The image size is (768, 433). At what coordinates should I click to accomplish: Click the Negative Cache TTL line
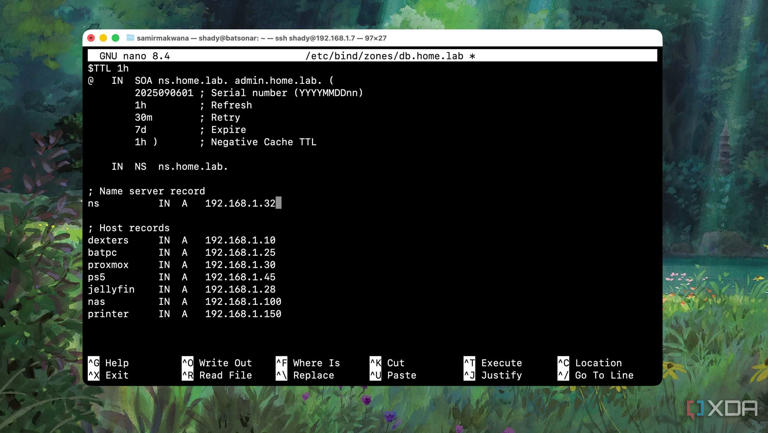tap(225, 142)
